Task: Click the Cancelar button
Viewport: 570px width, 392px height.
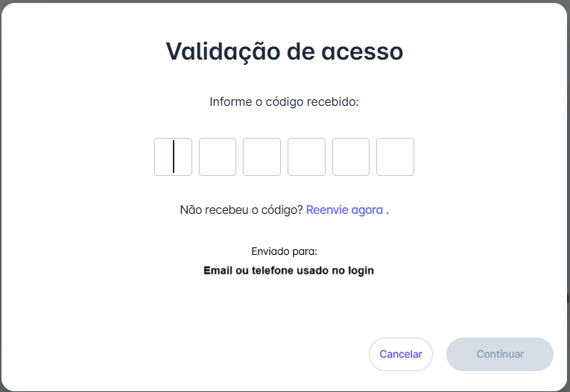Action: click(x=401, y=354)
